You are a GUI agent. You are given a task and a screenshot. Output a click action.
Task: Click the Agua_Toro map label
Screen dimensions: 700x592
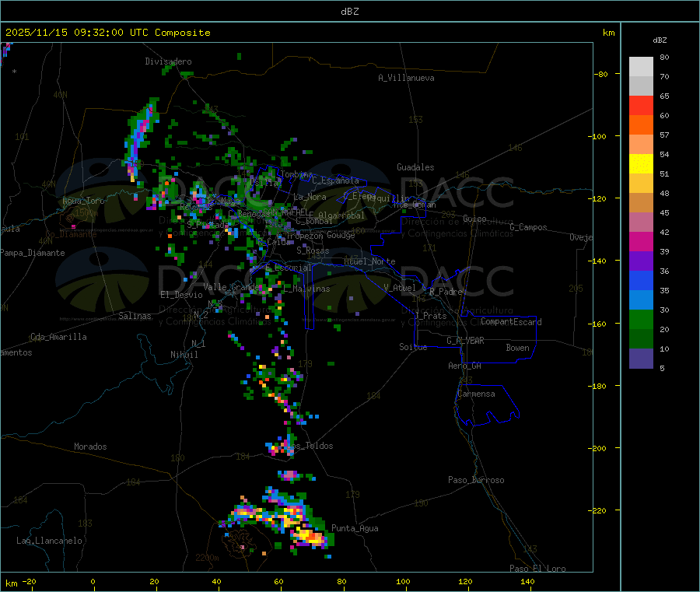(x=83, y=201)
